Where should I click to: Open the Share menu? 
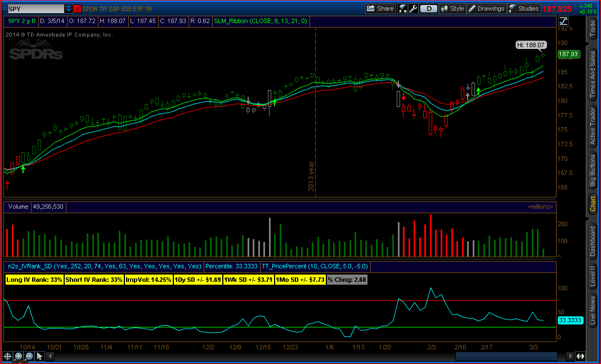click(x=380, y=8)
